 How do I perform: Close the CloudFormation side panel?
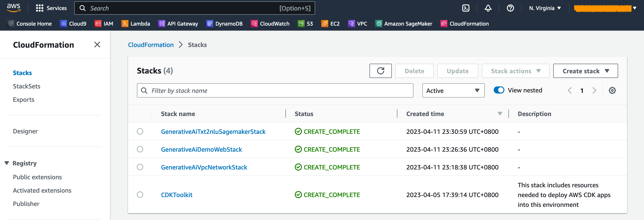[x=97, y=45]
